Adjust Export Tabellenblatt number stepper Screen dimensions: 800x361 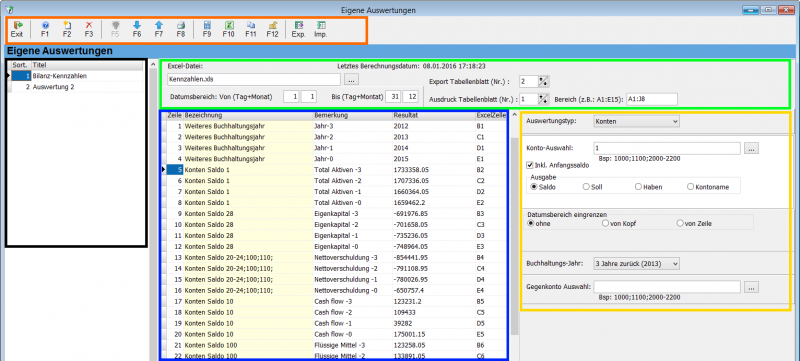[x=544, y=82]
